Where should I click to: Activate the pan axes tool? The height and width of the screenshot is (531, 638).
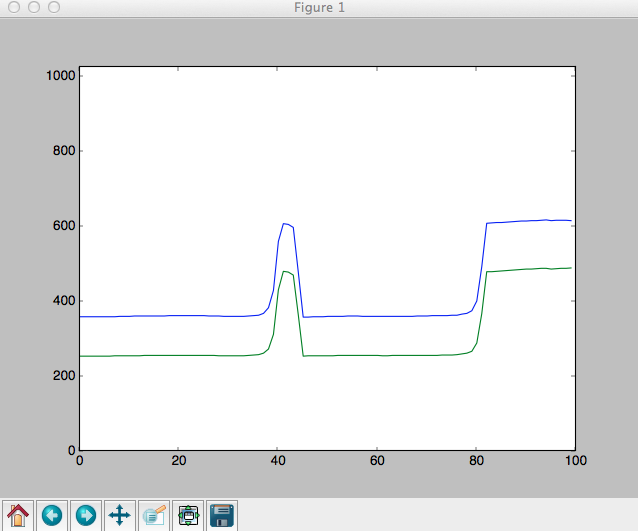click(x=120, y=515)
